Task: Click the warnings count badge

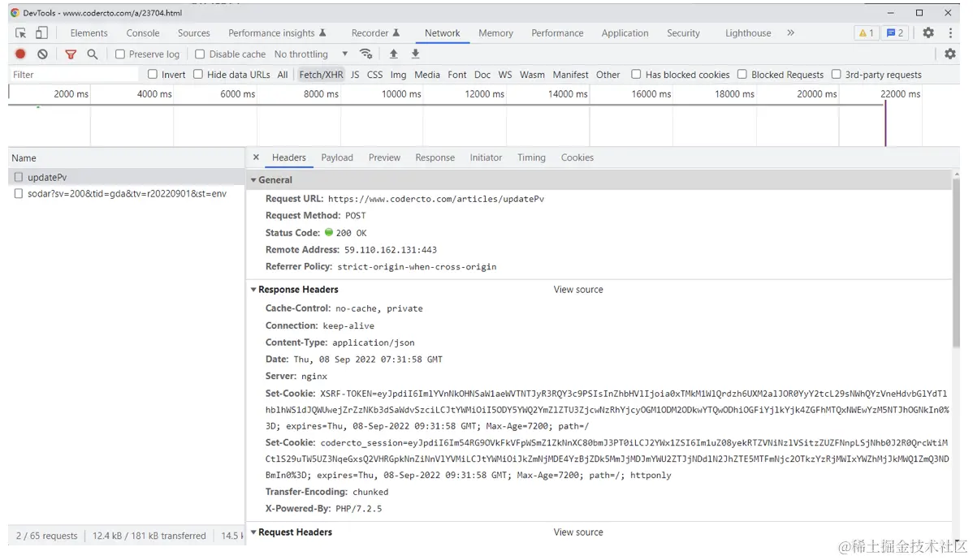Action: [866, 32]
